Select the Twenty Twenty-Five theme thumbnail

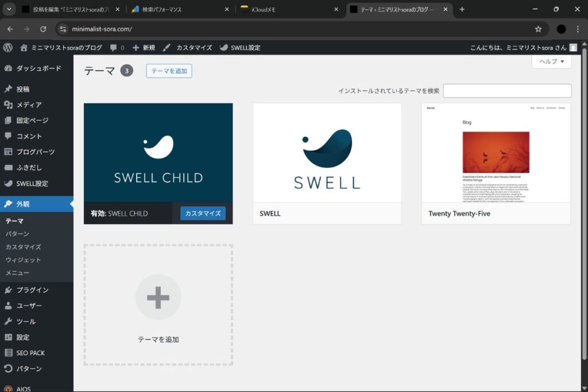click(x=496, y=153)
